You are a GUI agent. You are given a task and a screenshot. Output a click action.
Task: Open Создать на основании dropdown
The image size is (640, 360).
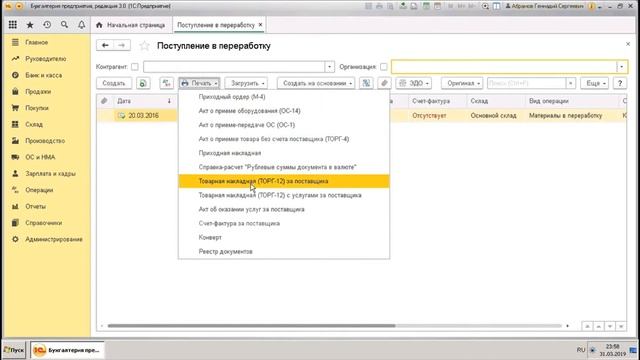click(316, 83)
